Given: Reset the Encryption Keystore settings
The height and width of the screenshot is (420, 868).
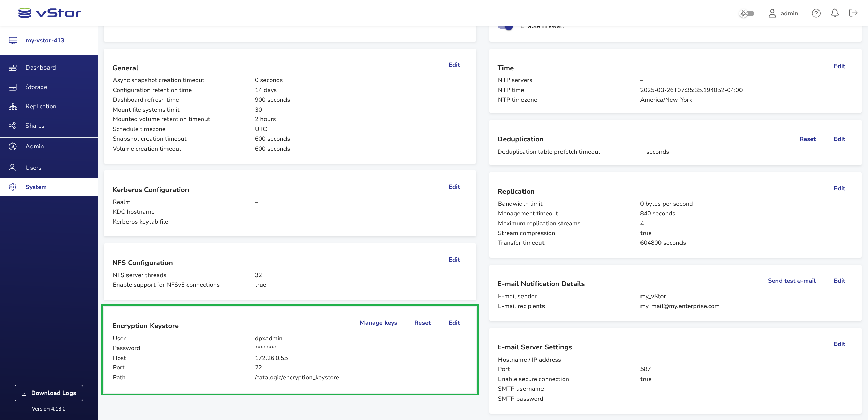Looking at the screenshot, I should click(422, 323).
